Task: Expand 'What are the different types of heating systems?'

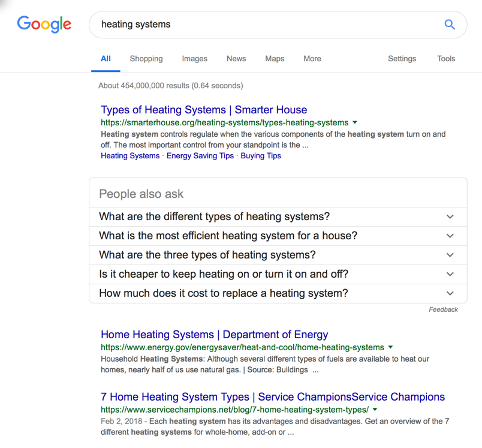Action: point(278,217)
